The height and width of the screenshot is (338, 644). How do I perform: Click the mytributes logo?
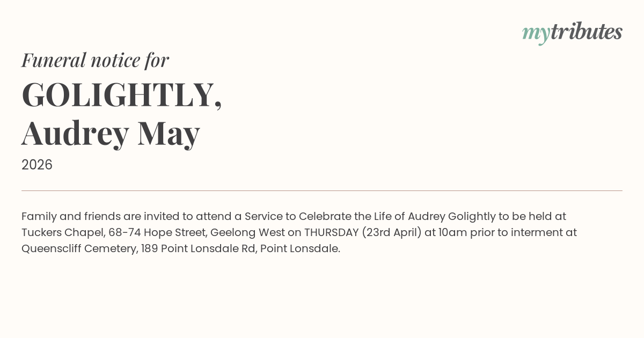(572, 32)
